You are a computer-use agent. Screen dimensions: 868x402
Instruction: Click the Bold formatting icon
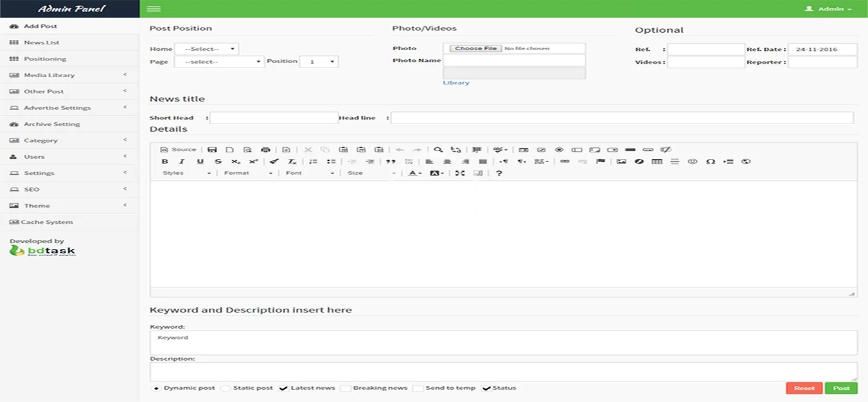point(164,161)
